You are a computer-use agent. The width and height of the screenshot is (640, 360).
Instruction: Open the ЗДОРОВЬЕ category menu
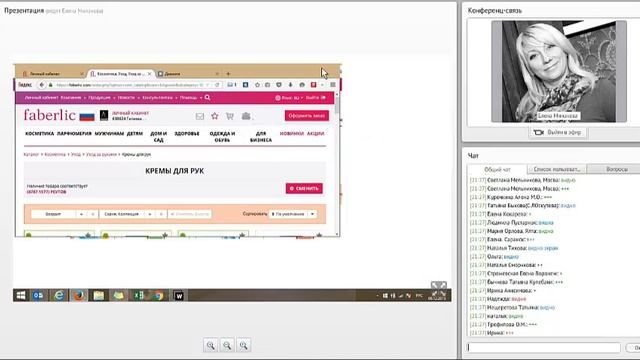coord(187,133)
